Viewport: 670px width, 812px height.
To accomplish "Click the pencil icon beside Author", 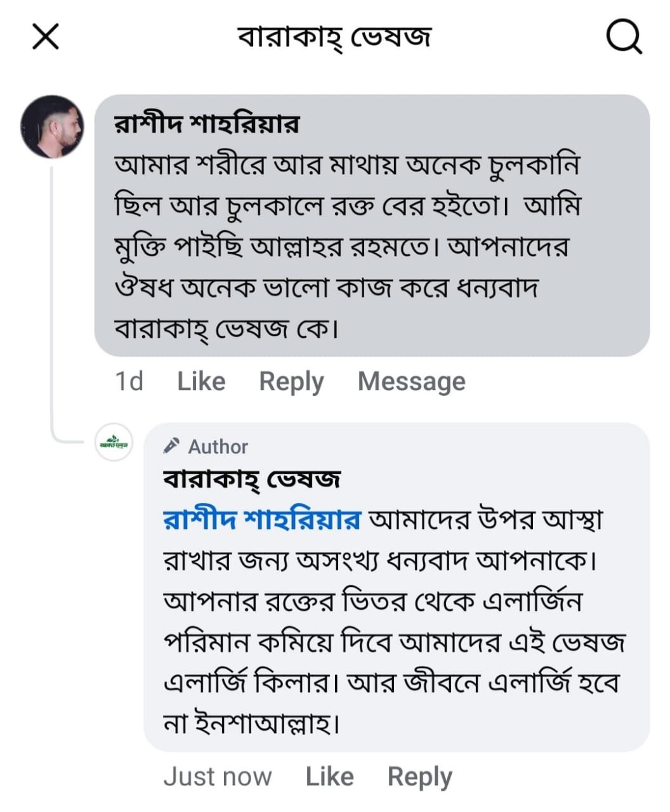I will coord(171,446).
